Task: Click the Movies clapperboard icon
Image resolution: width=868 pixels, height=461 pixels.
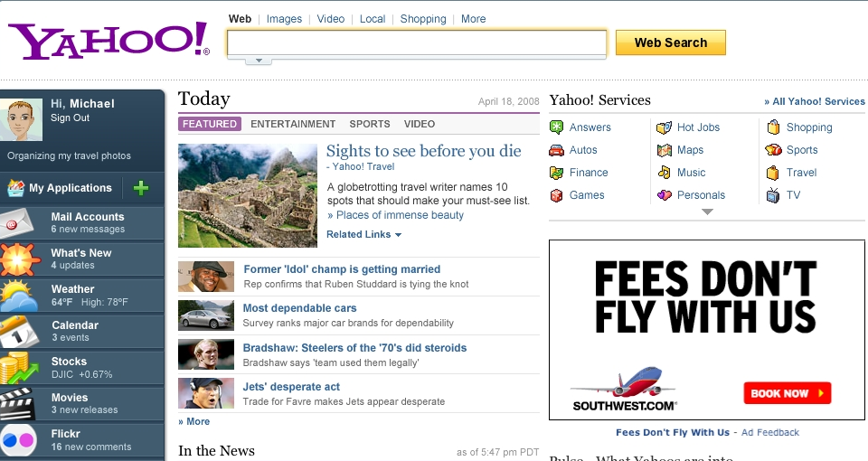Action: pos(18,404)
